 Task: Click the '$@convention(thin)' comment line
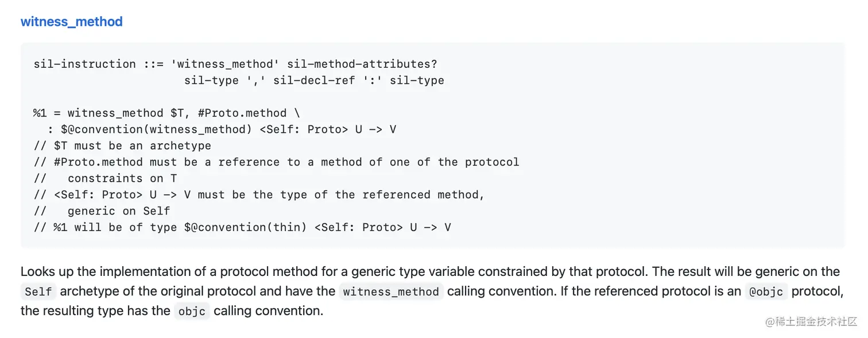(x=242, y=227)
